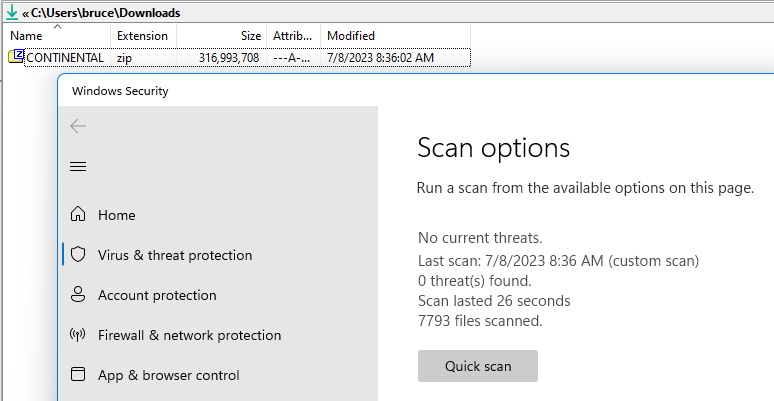Sort files by Modified column
The width and height of the screenshot is (774, 401).
pos(351,36)
